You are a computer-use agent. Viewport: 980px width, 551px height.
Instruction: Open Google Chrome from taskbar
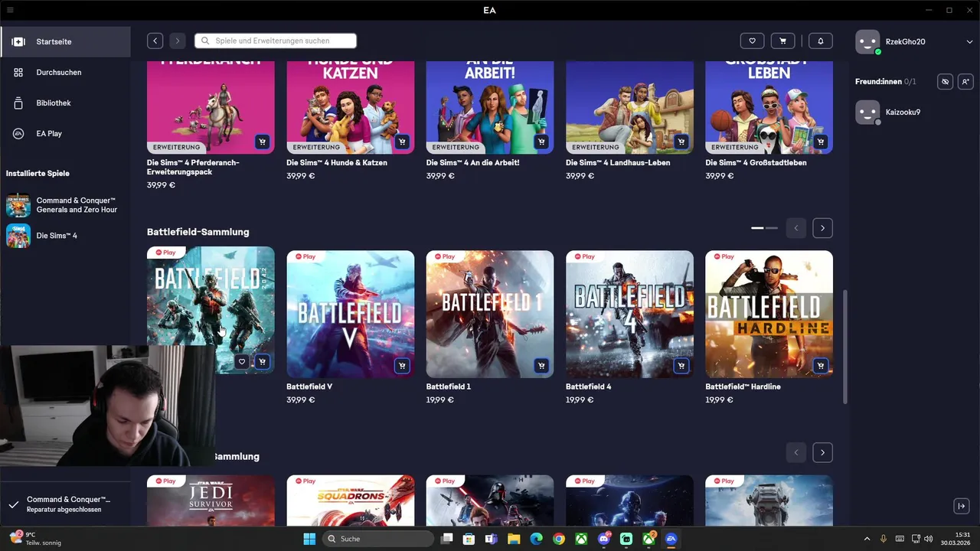coord(559,539)
